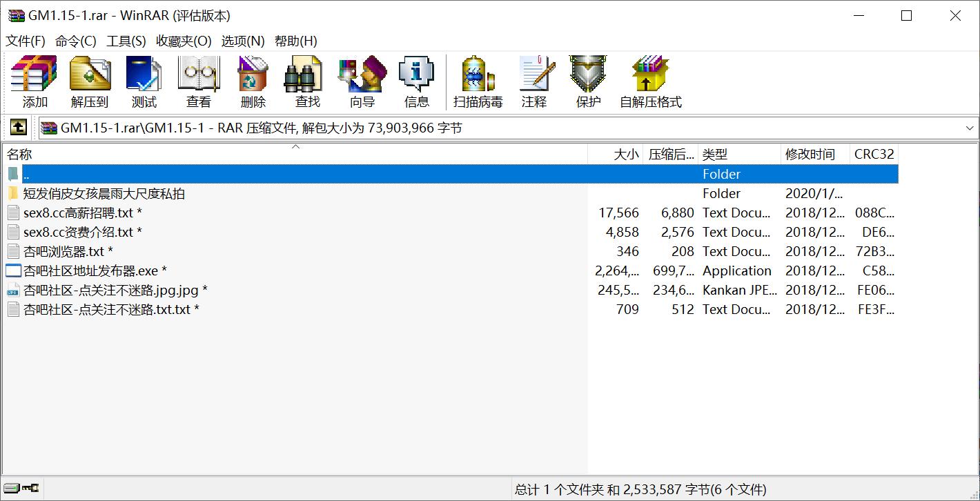Go up one level with arrow button
The height and width of the screenshot is (501, 980).
point(18,127)
